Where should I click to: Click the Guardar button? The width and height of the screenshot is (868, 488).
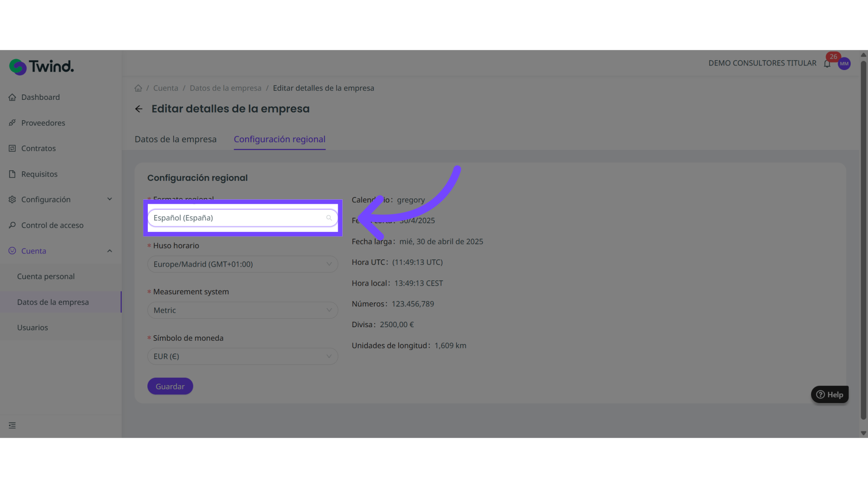coord(170,386)
